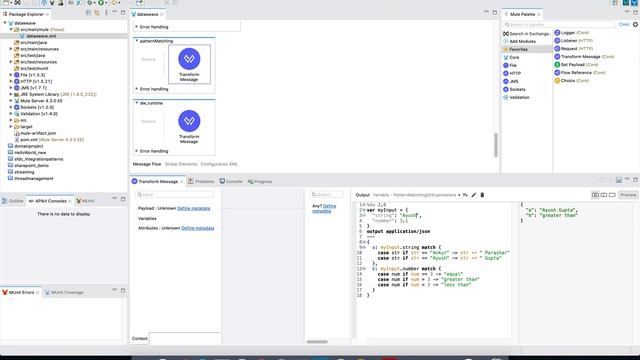Collapse the patternMatching flow
The height and width of the screenshot is (360, 640).
(x=136, y=41)
